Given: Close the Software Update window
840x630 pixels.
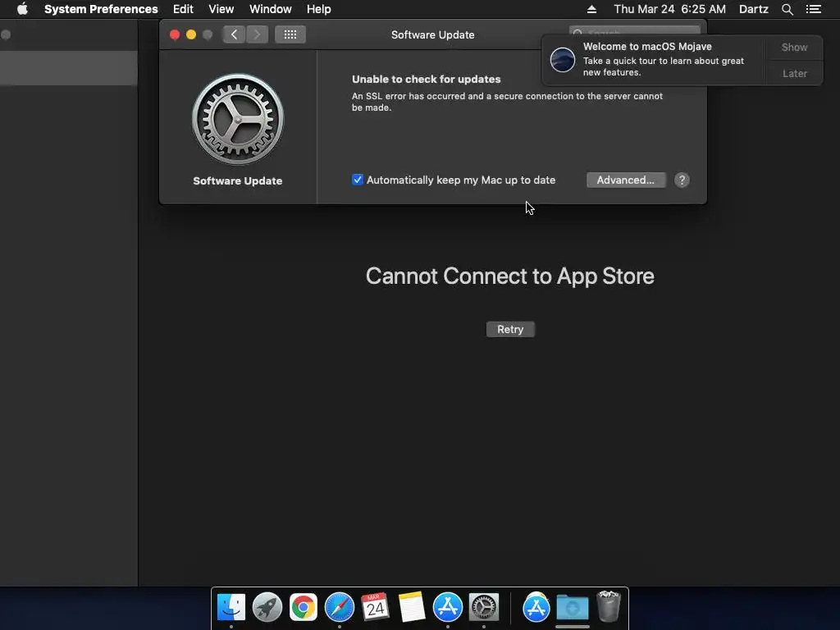Looking at the screenshot, I should pyautogui.click(x=175, y=34).
